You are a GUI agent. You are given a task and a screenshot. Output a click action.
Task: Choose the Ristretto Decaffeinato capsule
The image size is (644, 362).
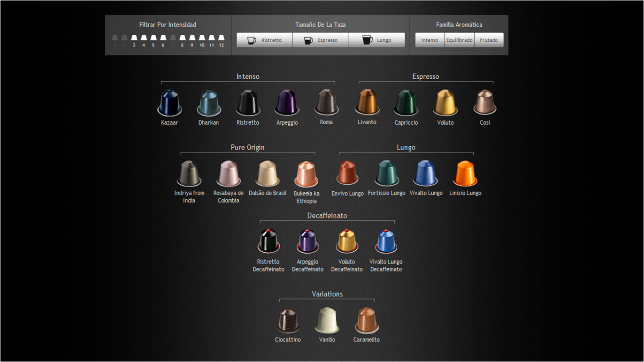[268, 241]
